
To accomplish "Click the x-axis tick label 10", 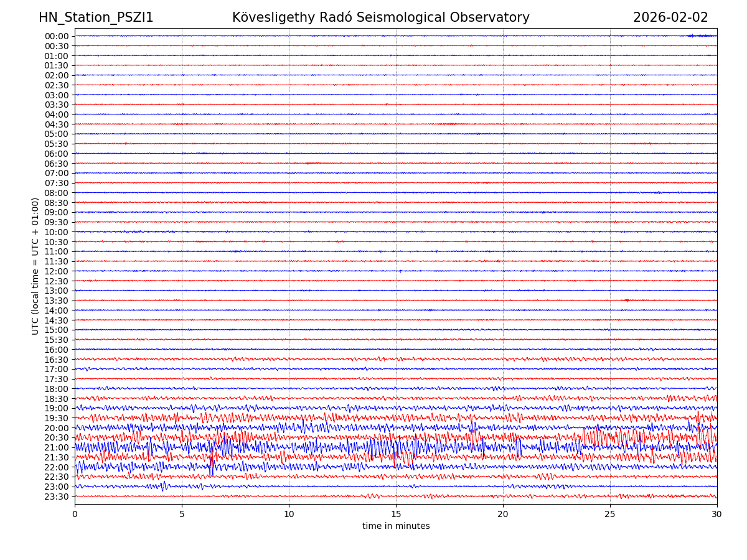I will [289, 514].
